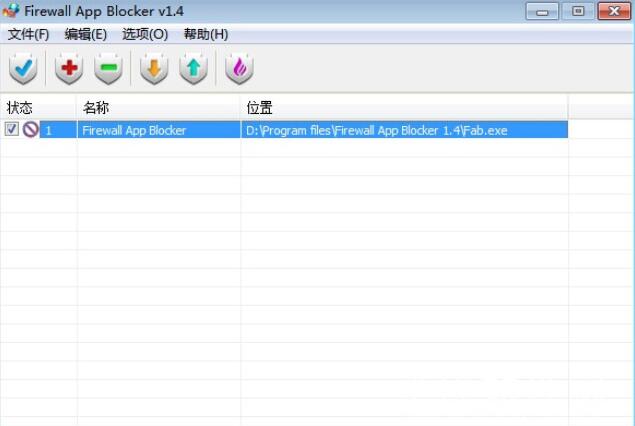Image resolution: width=635 pixels, height=426 pixels.
Task: Click the app icon in the title bar
Action: coord(12,11)
